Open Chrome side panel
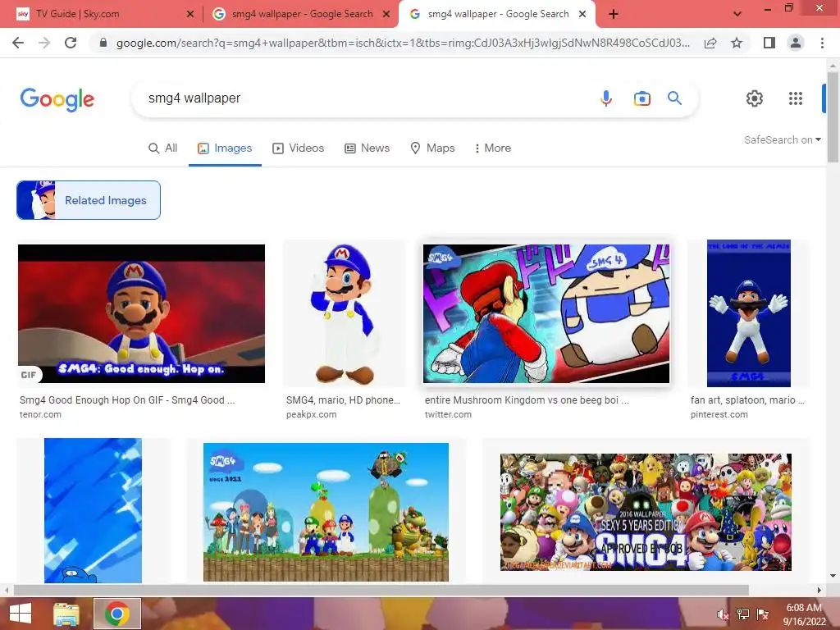This screenshot has height=630, width=840. click(x=769, y=43)
